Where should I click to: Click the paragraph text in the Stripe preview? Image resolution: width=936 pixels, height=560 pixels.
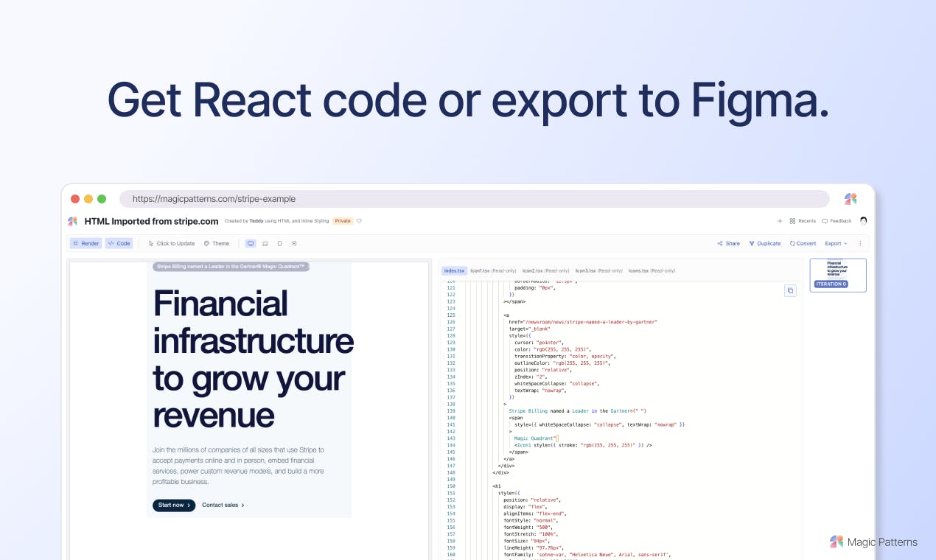point(238,466)
